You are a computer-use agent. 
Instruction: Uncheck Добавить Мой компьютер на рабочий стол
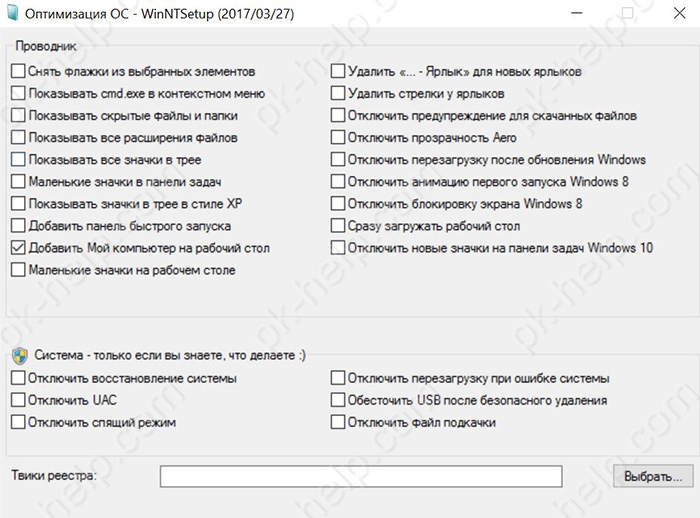point(18,248)
